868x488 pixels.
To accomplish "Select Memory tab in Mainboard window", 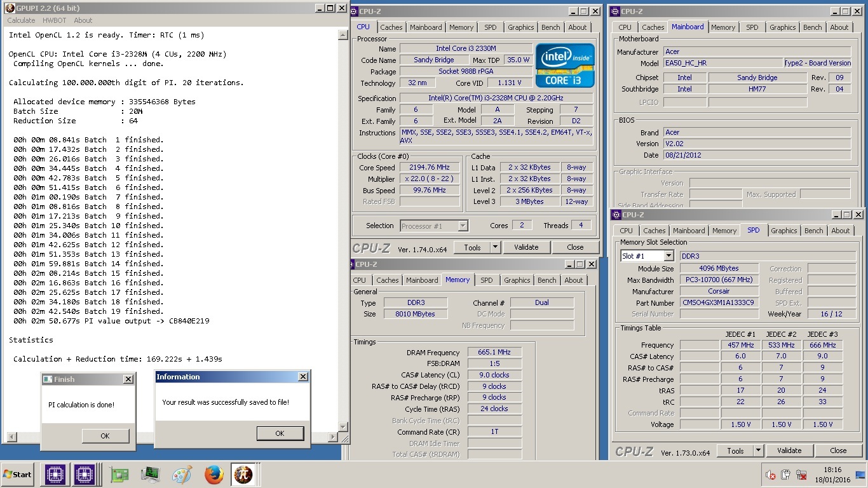I will 723,27.
